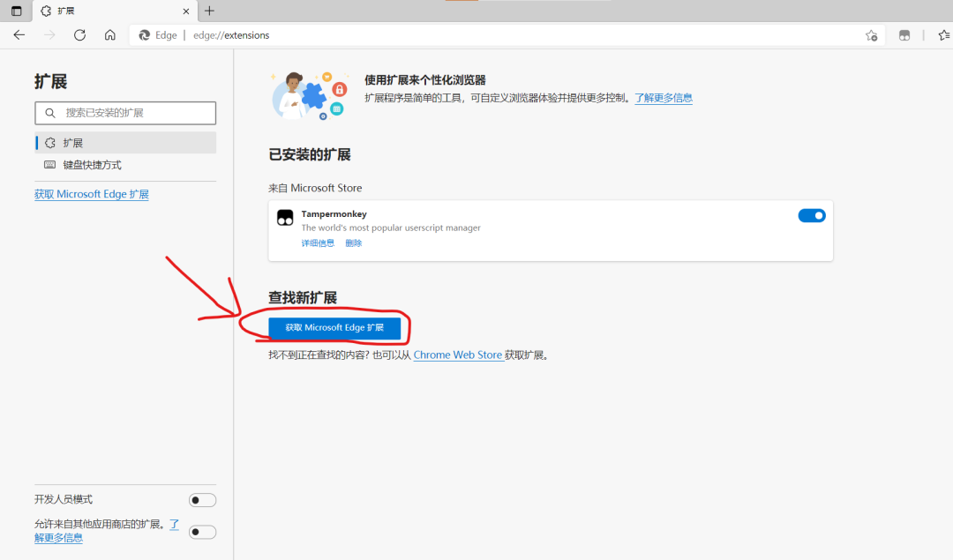Select 扩展 in the sidebar
This screenshot has height=560, width=953.
tap(125, 143)
